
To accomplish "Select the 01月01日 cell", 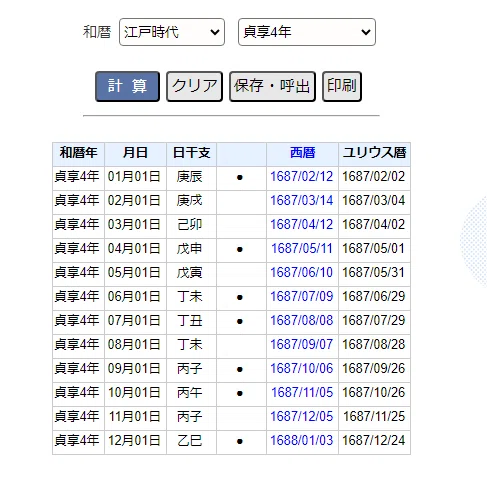I will [135, 177].
